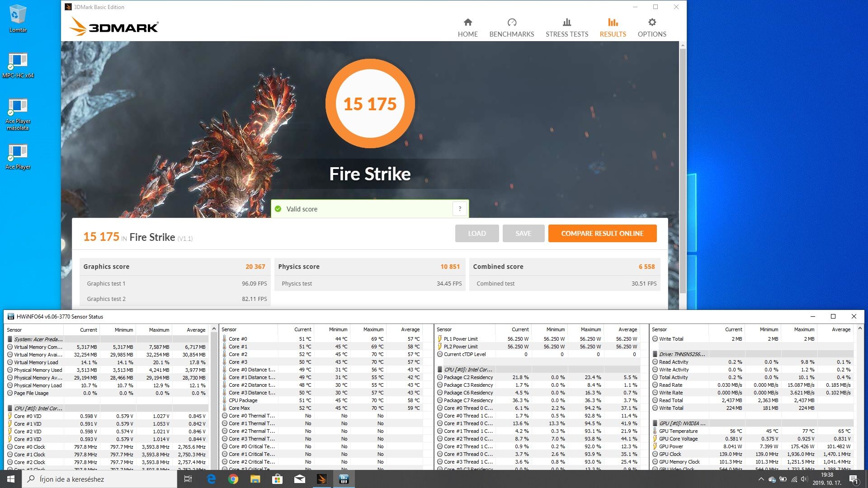Select the Core #0 VID sensor row

(x=108, y=416)
